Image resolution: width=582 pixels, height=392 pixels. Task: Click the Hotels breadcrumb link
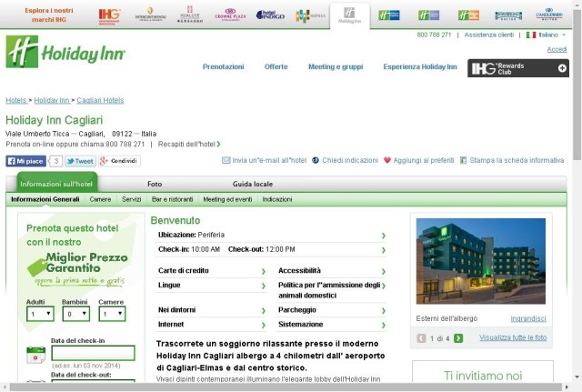coord(16,100)
